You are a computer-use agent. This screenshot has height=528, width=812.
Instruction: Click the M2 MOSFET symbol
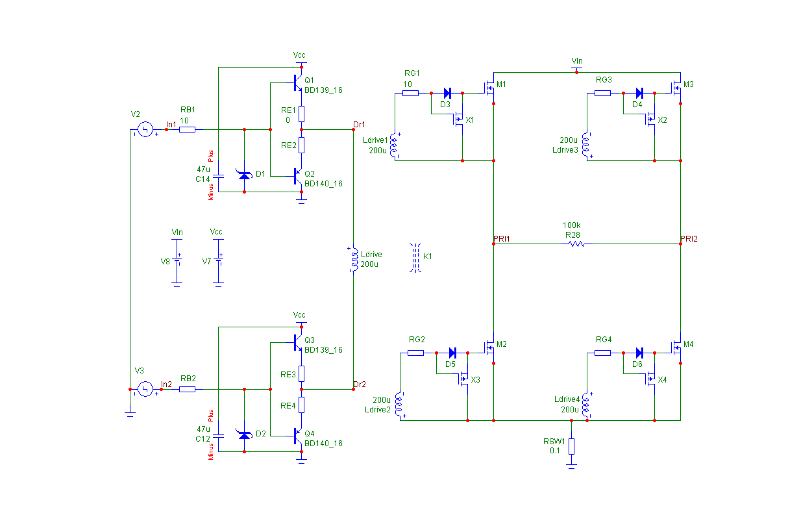(488, 348)
